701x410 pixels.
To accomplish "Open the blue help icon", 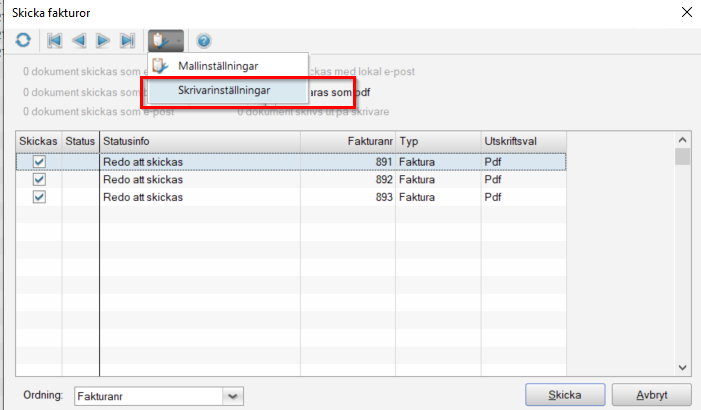I will [x=204, y=41].
